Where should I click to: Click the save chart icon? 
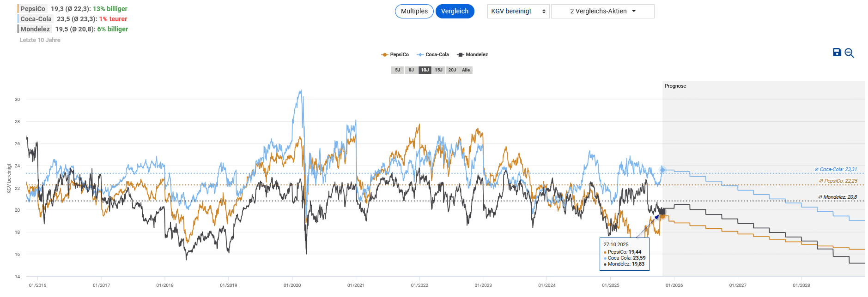837,53
